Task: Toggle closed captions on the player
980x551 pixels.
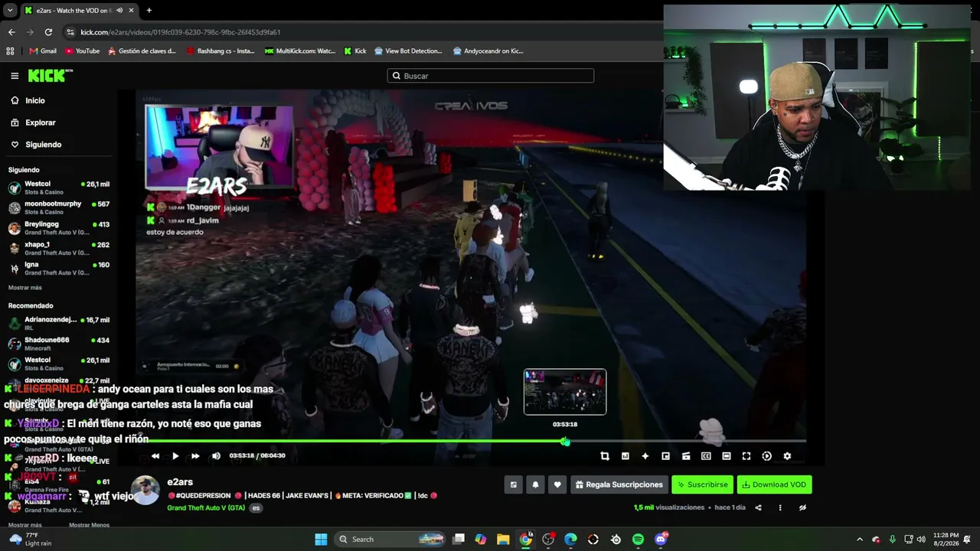Action: coord(706,456)
